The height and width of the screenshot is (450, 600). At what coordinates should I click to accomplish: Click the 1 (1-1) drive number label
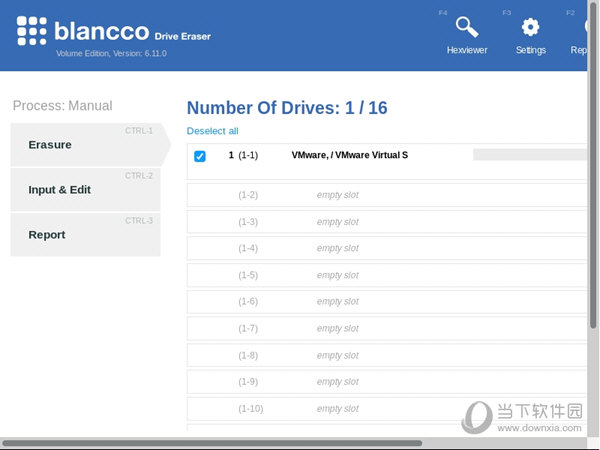(243, 155)
